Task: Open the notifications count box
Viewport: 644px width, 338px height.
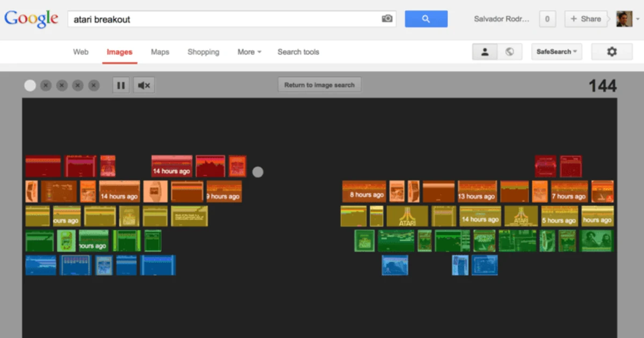Action: tap(547, 19)
